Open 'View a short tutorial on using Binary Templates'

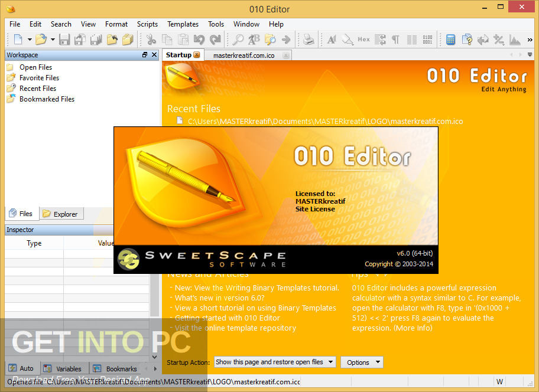255,308
